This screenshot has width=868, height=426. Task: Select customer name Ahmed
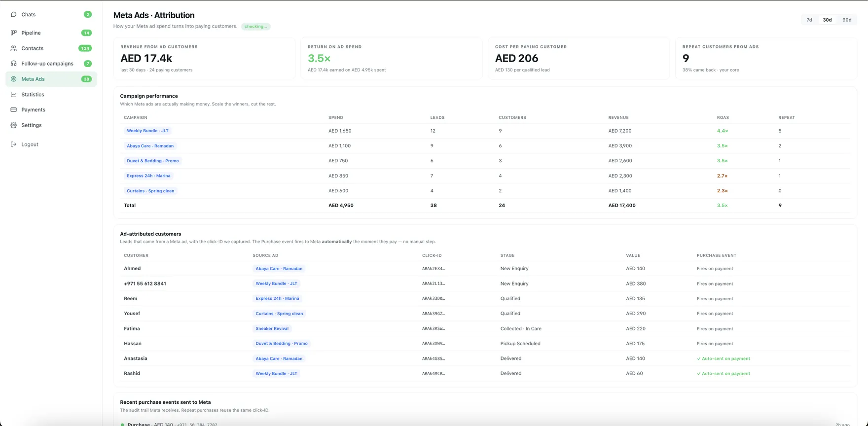pos(132,269)
